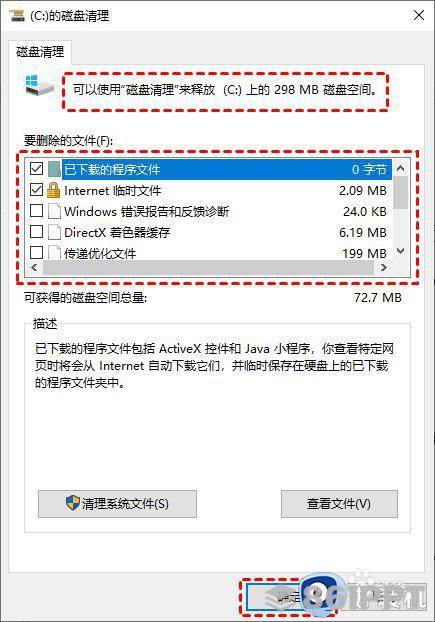This screenshot has height=622, width=435.
Task: Select the 磁盘清理 tab
Action: [x=40, y=52]
